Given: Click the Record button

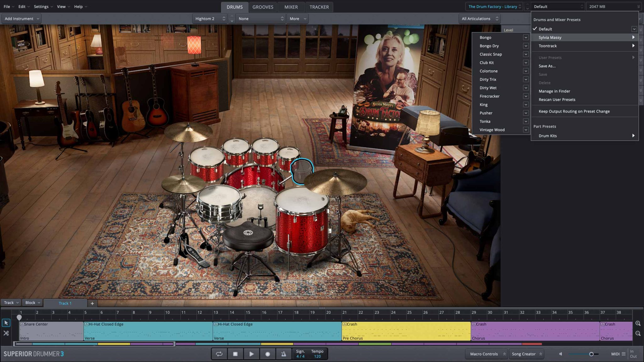Looking at the screenshot, I should (268, 354).
